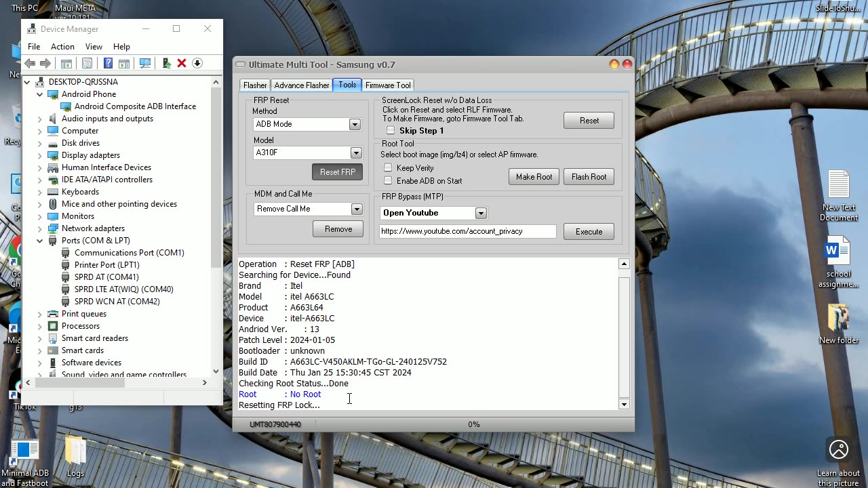Open the Open Youtube dropdown in FRP Bypass

(x=481, y=213)
